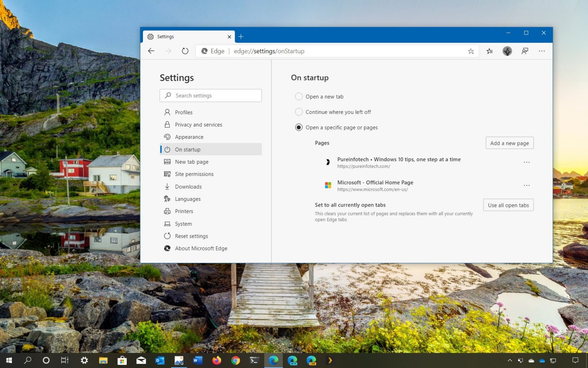Click the Appearance palette icon in sidebar
Screen dimensions: 588x368
tap(167, 137)
